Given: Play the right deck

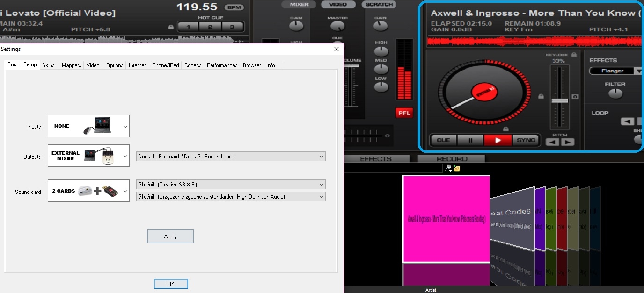Looking at the screenshot, I should pos(498,140).
